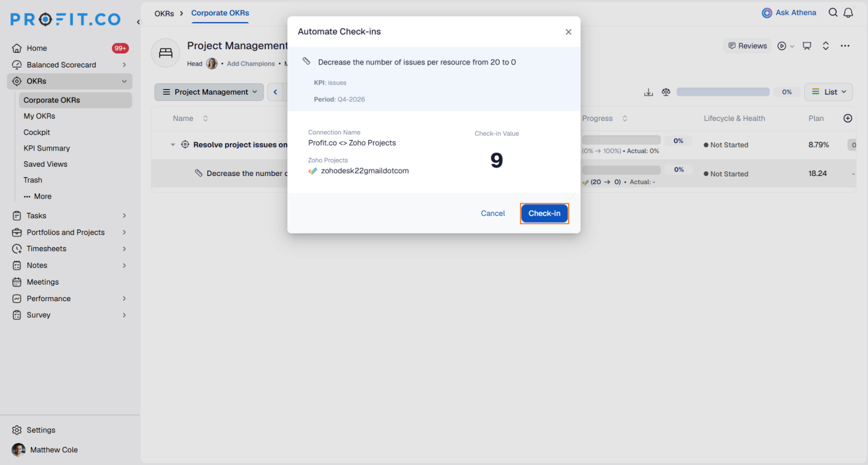Click Add Champions link
This screenshot has width=868, height=465.
pyautogui.click(x=251, y=63)
